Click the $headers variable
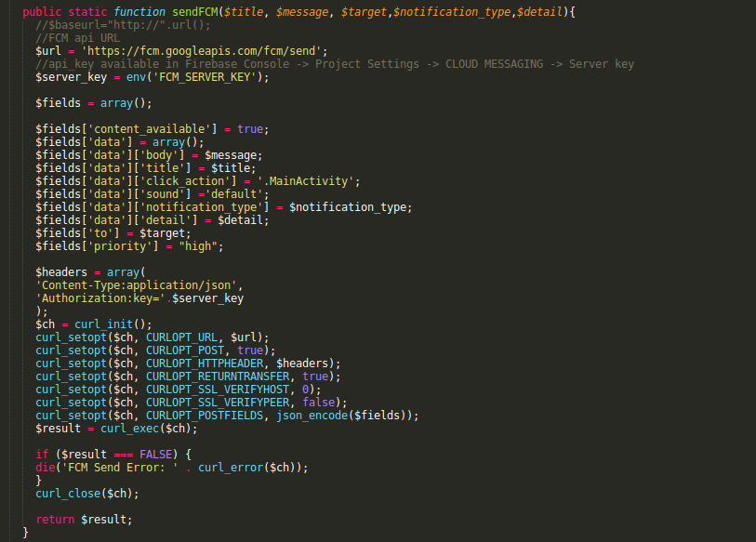The image size is (756, 542). click(x=61, y=272)
